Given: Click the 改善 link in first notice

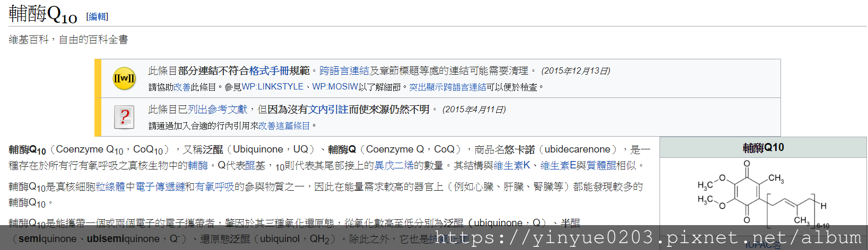Looking at the screenshot, I should [182, 87].
